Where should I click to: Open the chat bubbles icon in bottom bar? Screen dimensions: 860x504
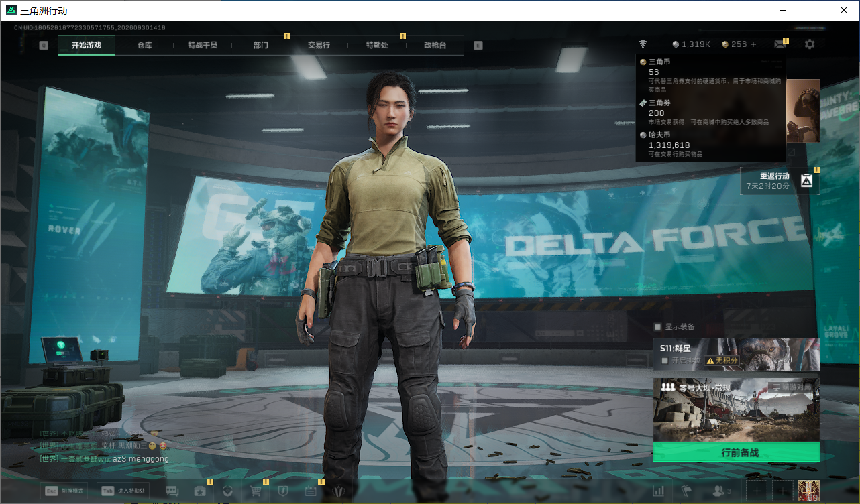click(172, 491)
